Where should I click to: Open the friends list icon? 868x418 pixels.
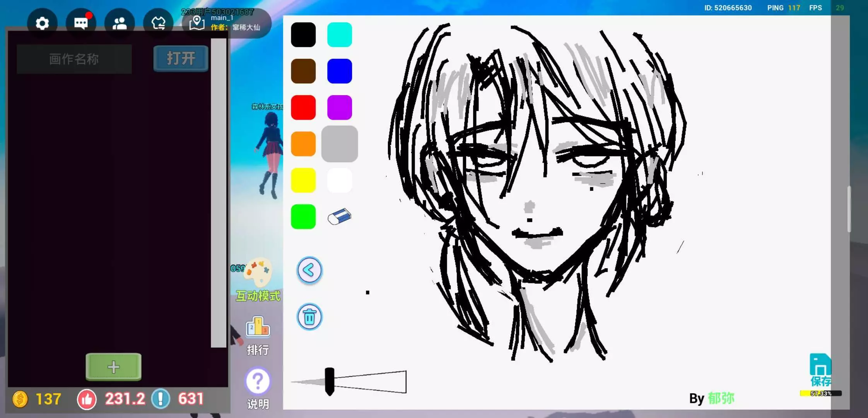coord(120,24)
